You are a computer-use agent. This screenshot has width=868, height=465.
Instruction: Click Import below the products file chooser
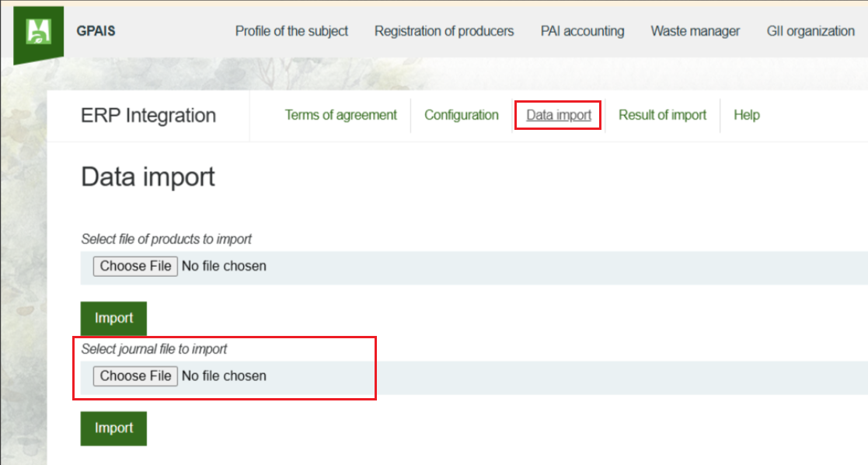coord(113,318)
